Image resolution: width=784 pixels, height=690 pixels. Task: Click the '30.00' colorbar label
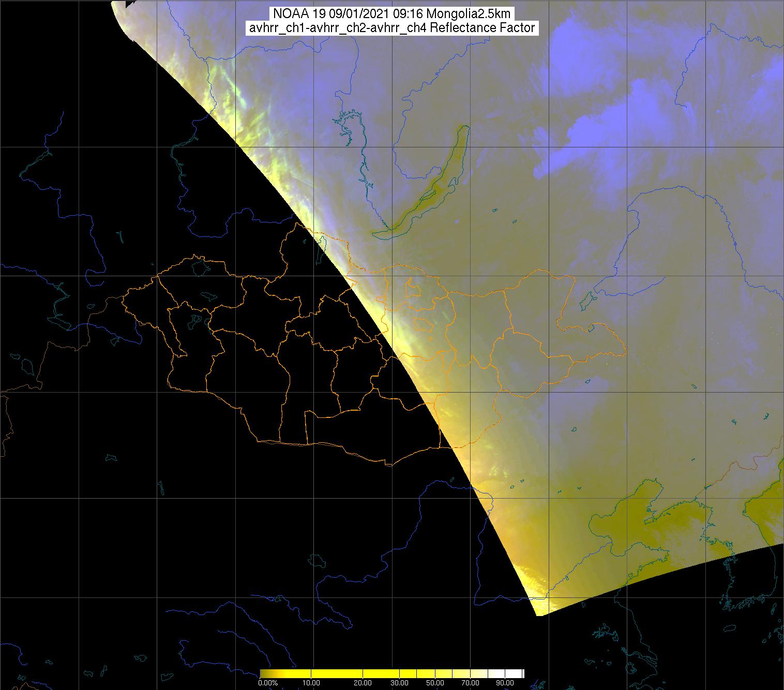(399, 683)
